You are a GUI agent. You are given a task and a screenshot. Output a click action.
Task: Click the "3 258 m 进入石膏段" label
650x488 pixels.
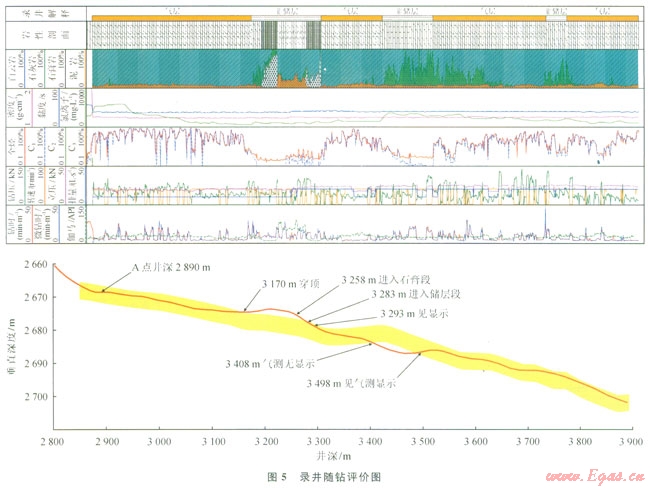pyautogui.click(x=379, y=279)
